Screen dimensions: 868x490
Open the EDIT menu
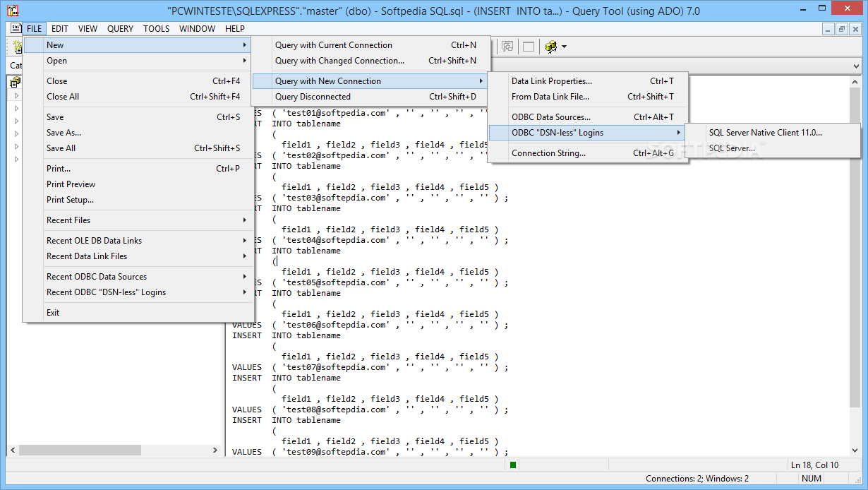[60, 29]
